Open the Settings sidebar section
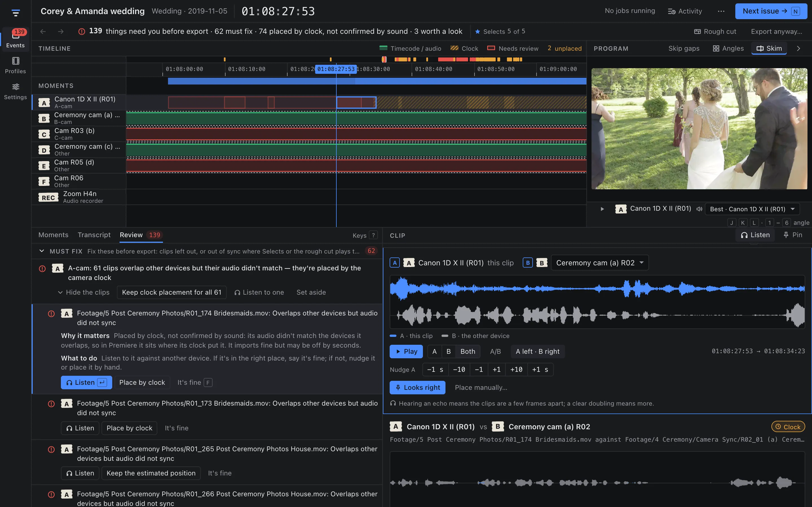The height and width of the screenshot is (507, 812). [x=16, y=92]
